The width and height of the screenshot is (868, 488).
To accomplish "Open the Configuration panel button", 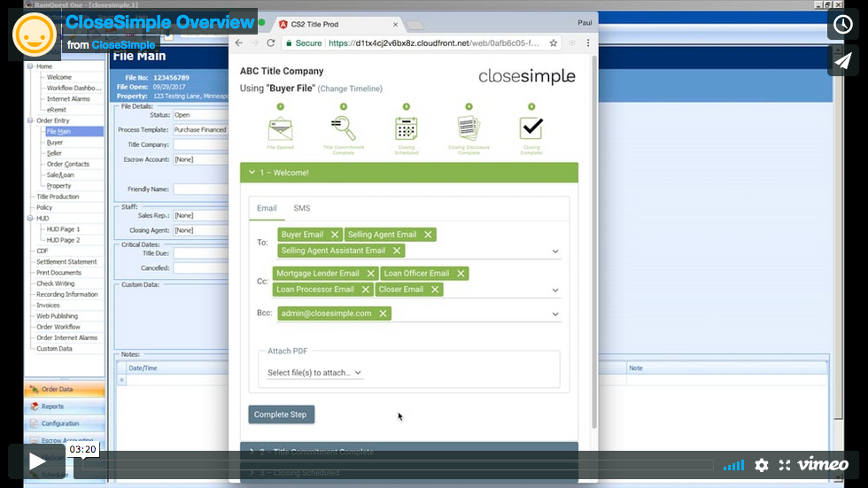I will tap(64, 423).
